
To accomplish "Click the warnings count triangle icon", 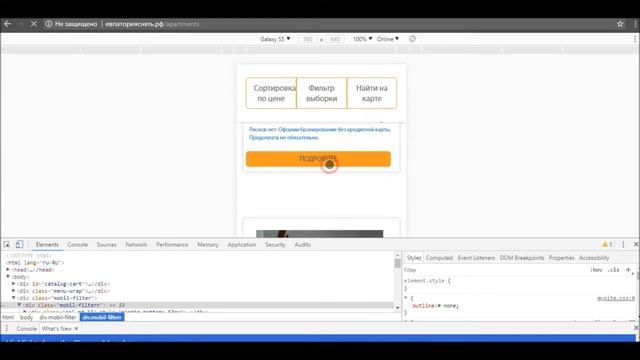I will pyautogui.click(x=605, y=244).
